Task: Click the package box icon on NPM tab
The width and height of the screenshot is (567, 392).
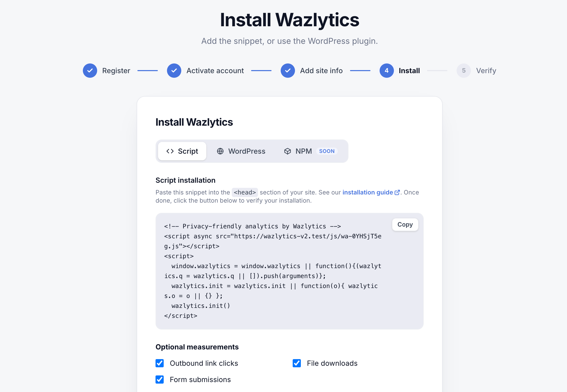Action: pyautogui.click(x=288, y=151)
